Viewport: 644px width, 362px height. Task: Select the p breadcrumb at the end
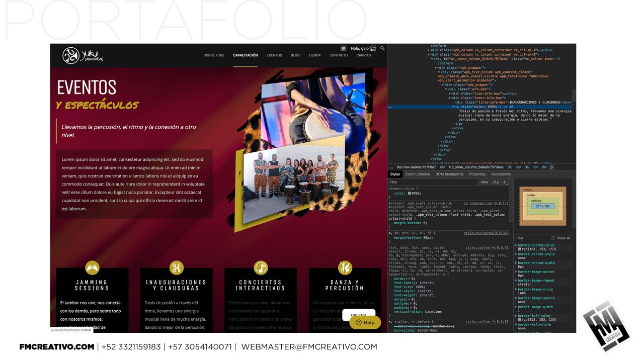click(551, 167)
